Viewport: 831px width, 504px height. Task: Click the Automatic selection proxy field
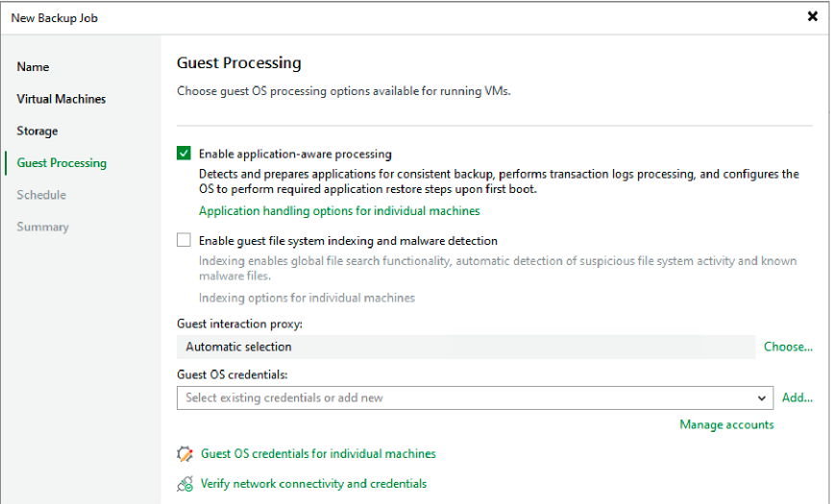466,347
